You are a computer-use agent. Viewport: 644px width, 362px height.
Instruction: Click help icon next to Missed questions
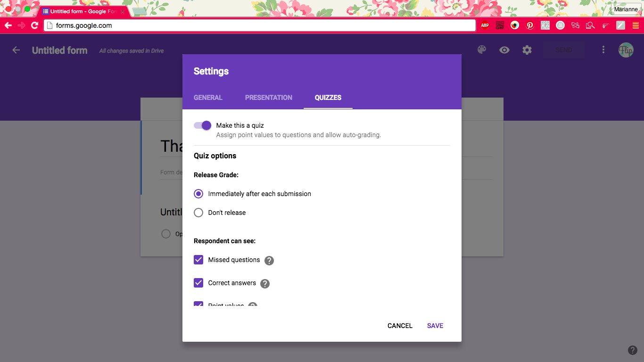[269, 260]
